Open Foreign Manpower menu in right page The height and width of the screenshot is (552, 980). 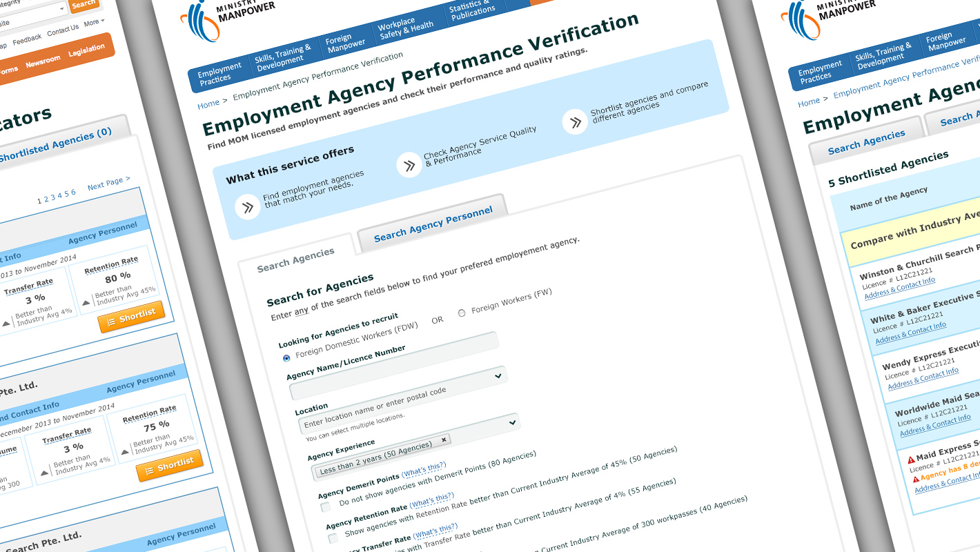(x=945, y=41)
